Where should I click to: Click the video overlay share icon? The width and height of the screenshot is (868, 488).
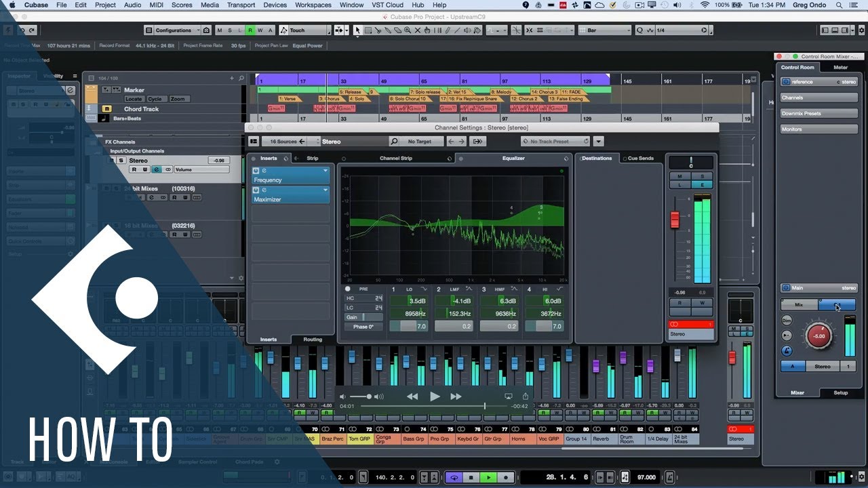[x=525, y=396]
